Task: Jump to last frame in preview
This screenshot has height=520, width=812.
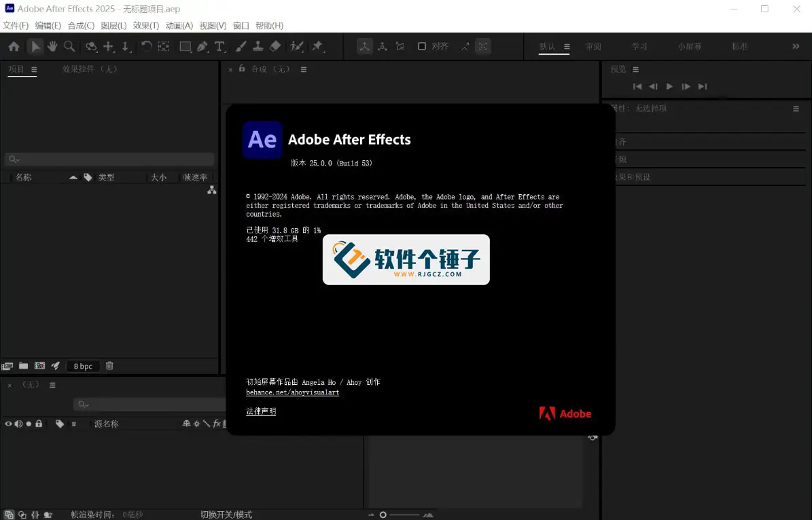Action: click(x=702, y=86)
